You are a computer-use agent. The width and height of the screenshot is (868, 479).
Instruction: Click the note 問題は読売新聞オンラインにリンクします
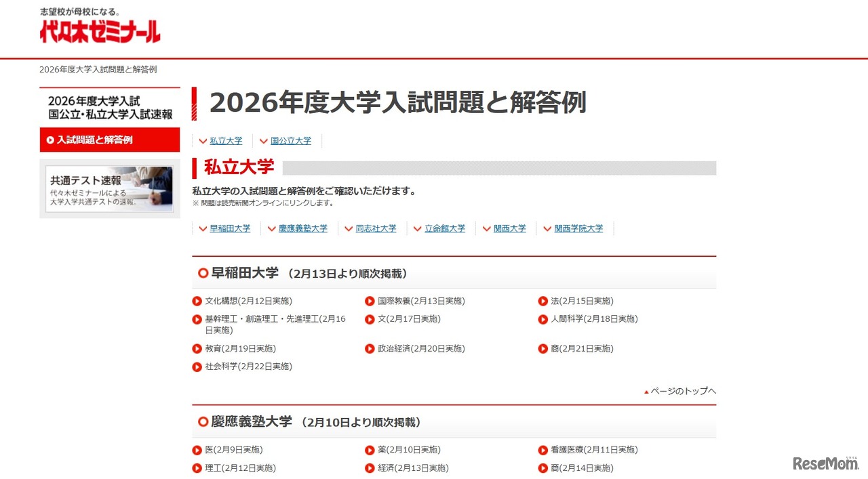coord(263,203)
